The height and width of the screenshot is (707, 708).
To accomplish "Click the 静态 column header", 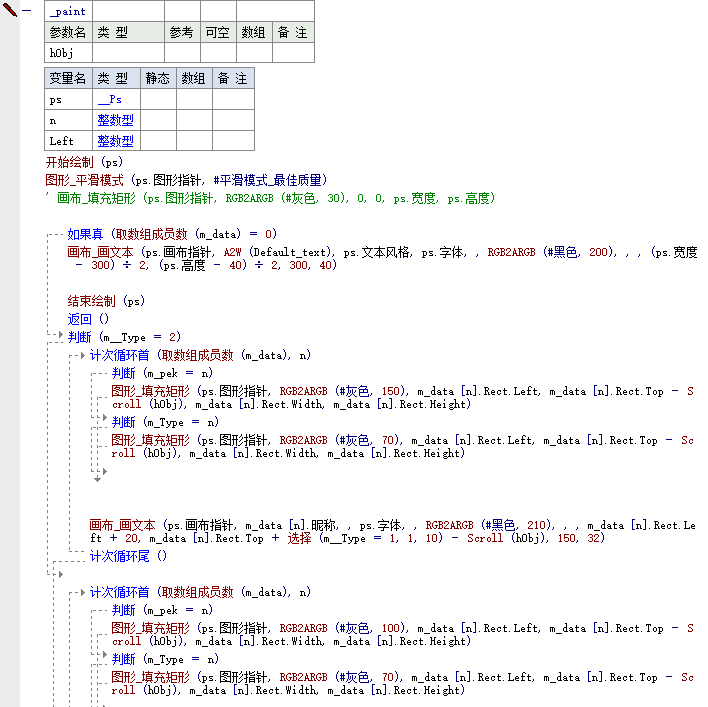I will click(x=158, y=79).
